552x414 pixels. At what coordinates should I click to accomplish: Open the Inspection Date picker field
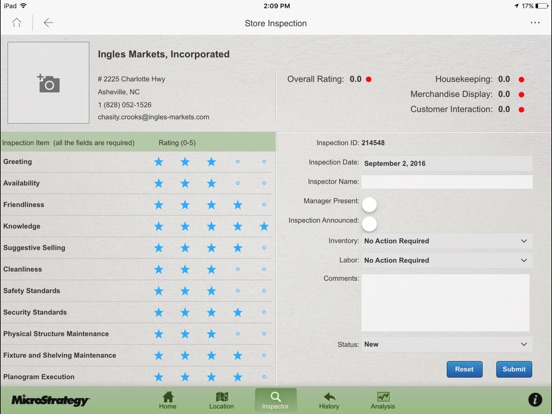point(447,163)
